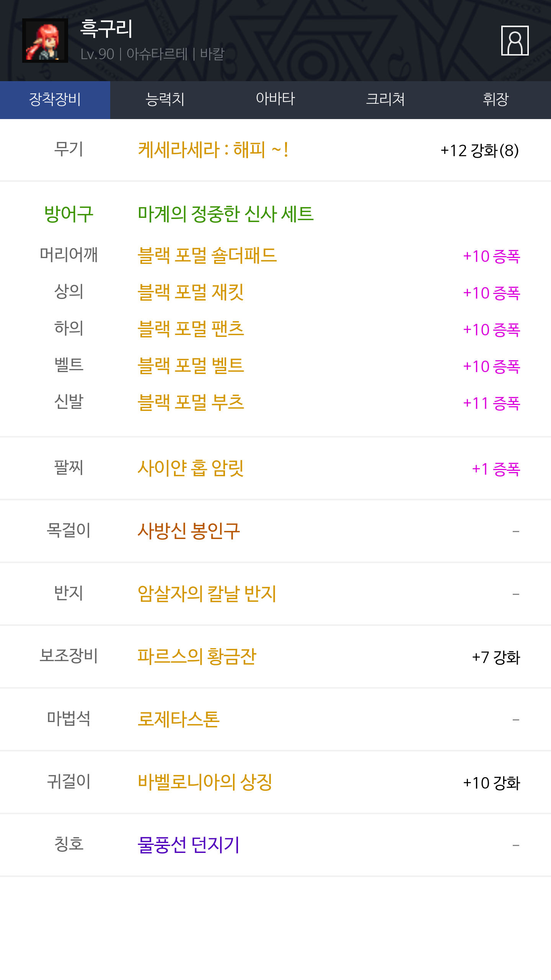View earring 바벨로니아의 상징

point(205,782)
